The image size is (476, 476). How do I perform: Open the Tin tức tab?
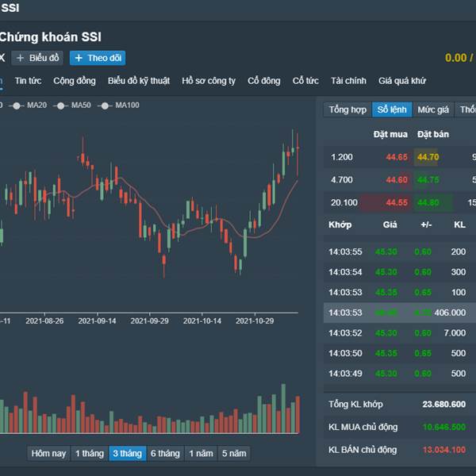pos(28,81)
